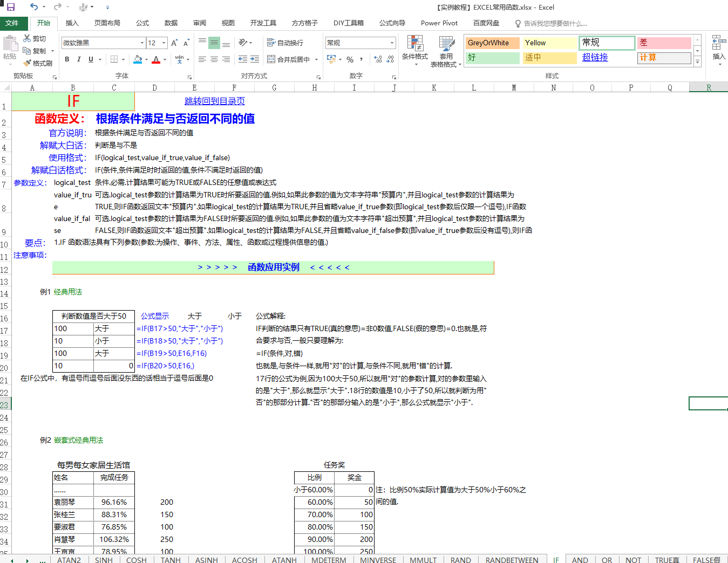Increase font size with the large A icon
728x563 pixels.
click(x=174, y=43)
